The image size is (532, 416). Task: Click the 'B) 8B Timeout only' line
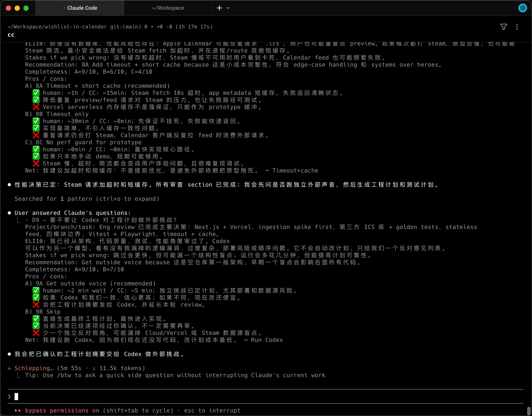57,114
